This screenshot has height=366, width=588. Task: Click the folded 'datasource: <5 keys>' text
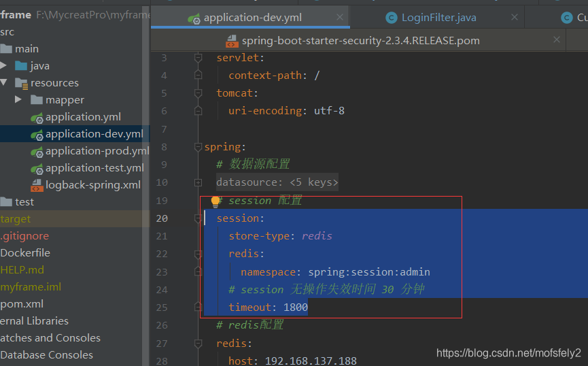(x=277, y=182)
